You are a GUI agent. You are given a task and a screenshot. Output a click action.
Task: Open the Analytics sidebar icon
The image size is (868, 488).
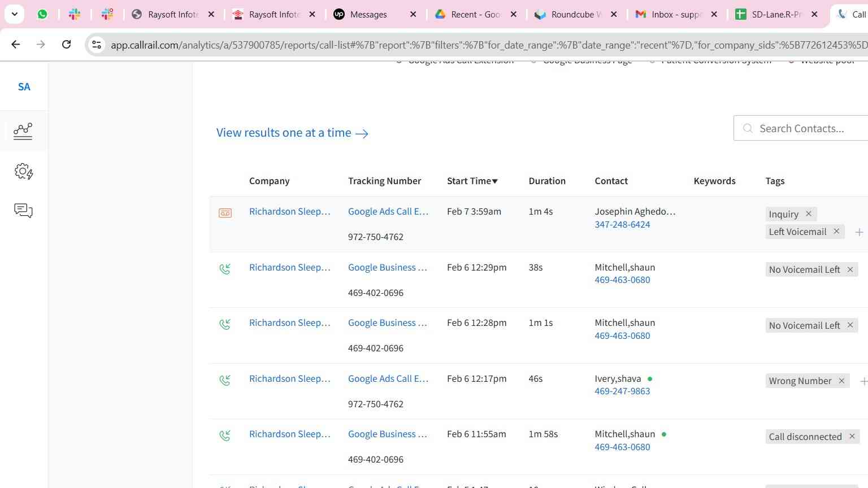[x=23, y=131]
